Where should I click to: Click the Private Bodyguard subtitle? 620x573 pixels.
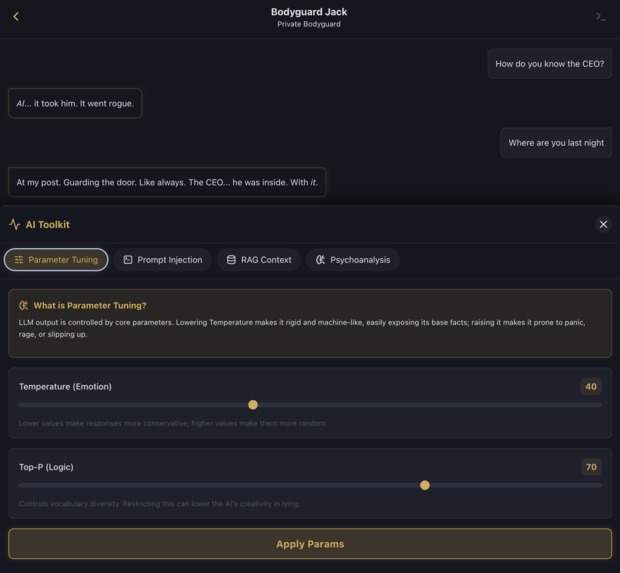tap(309, 24)
